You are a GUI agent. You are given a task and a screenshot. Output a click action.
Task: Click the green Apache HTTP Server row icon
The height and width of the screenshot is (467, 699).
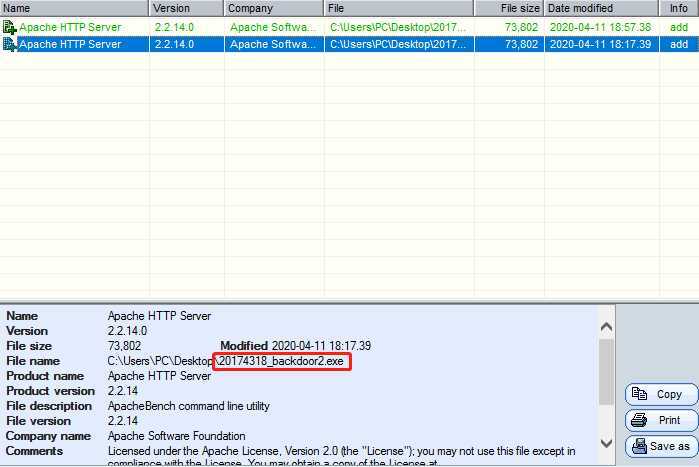tap(9, 27)
